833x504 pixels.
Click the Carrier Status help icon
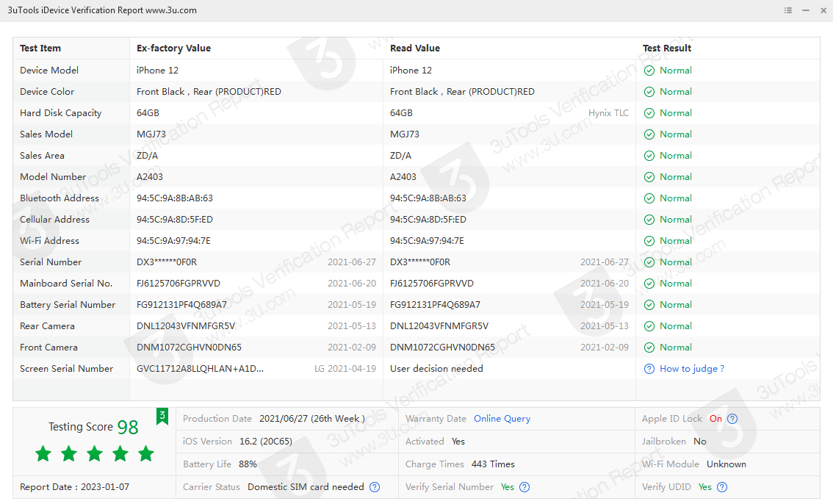(x=375, y=487)
